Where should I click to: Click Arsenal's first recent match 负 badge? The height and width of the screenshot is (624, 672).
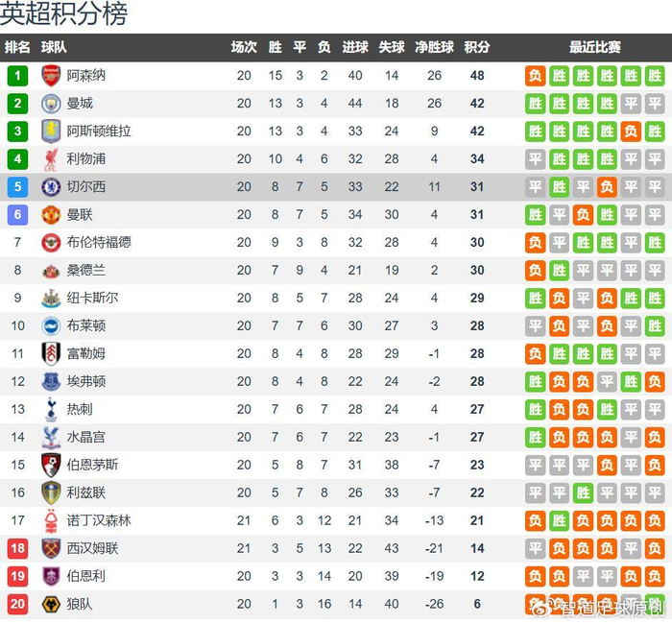[x=536, y=76]
